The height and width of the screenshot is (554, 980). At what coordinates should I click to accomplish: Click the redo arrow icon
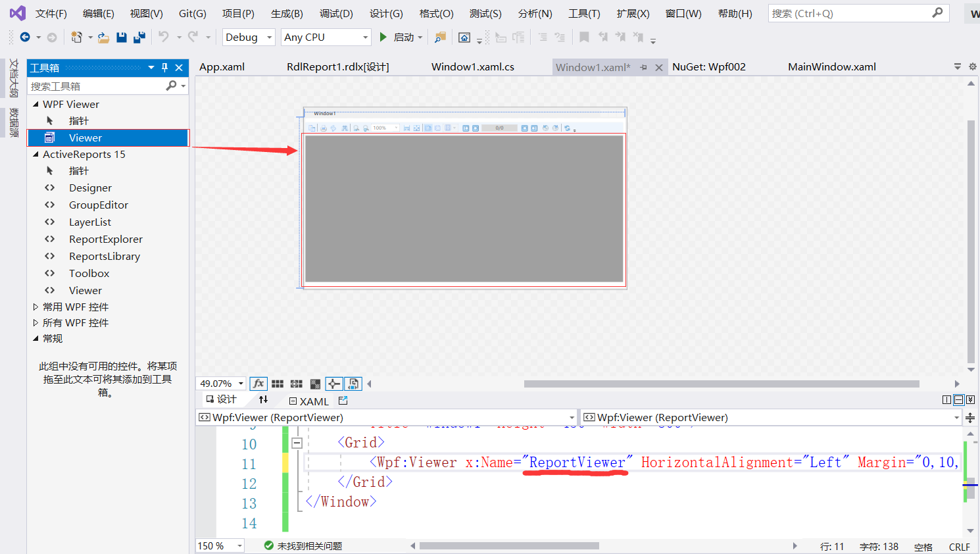coord(193,37)
